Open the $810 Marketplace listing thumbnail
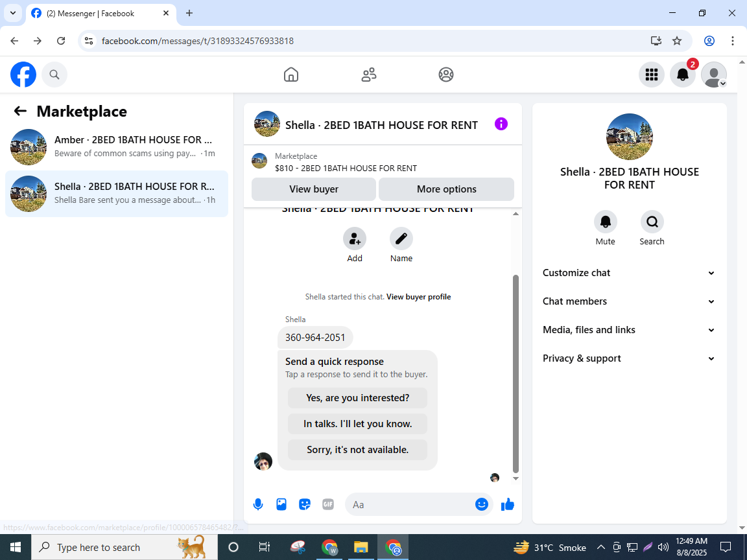 [x=259, y=161]
